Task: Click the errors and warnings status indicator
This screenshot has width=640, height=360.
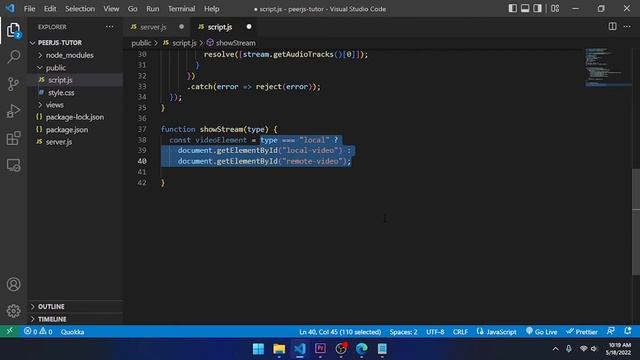Action: [38, 331]
